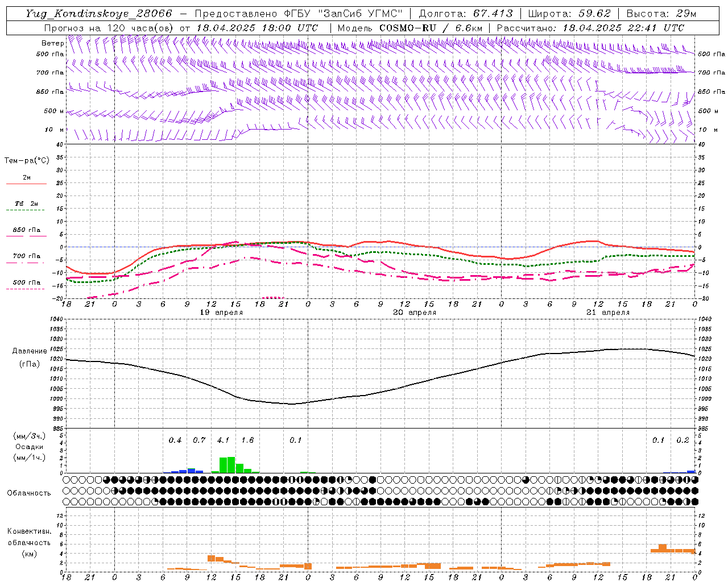This screenshot has width=728, height=582.
Task: Click the Тем-ра(°C) temperature panel label
Action: [27, 161]
